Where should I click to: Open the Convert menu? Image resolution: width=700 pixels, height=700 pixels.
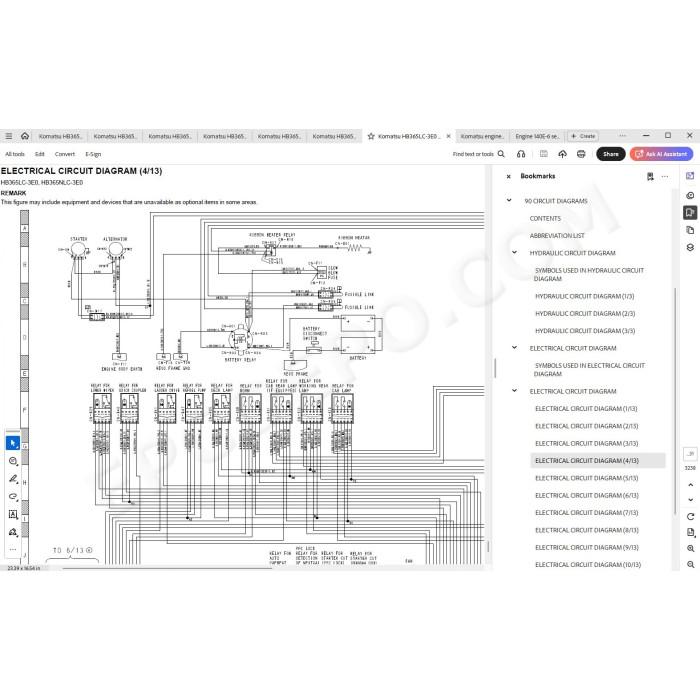(x=65, y=154)
